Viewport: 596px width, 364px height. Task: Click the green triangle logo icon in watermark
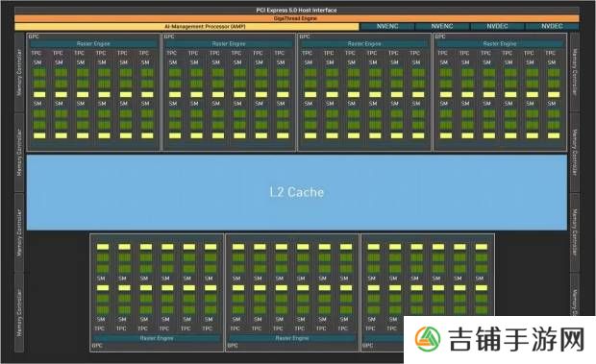[x=428, y=339]
